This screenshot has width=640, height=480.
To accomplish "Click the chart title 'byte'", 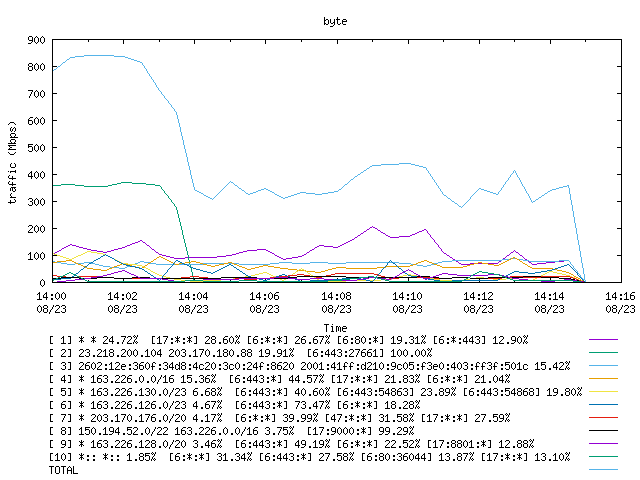I will [335, 21].
